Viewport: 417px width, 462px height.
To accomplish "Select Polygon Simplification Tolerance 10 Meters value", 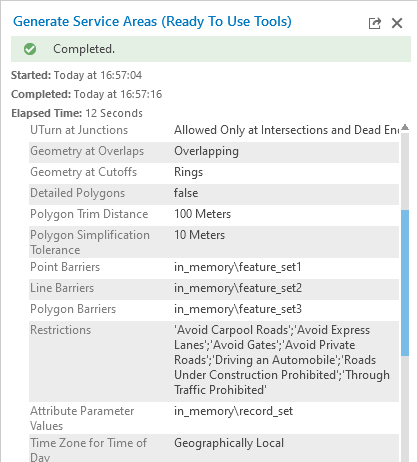I will (199, 235).
